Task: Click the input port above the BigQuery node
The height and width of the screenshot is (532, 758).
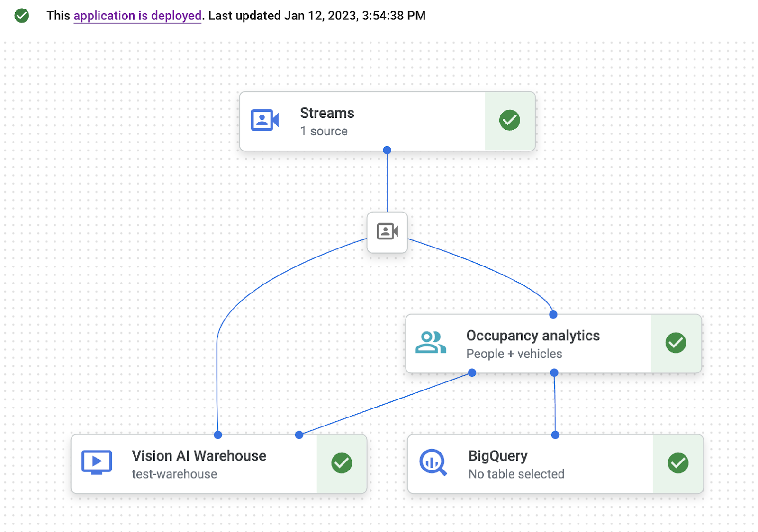Action: [x=555, y=434]
